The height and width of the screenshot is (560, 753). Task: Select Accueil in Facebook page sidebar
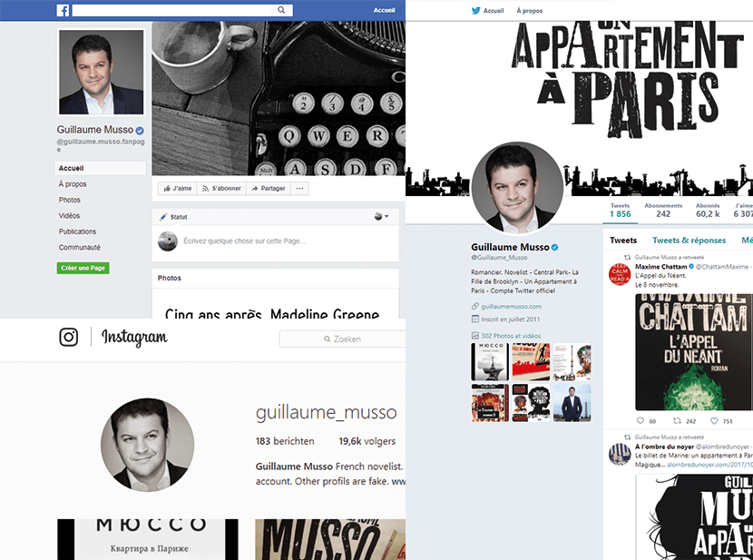point(101,168)
